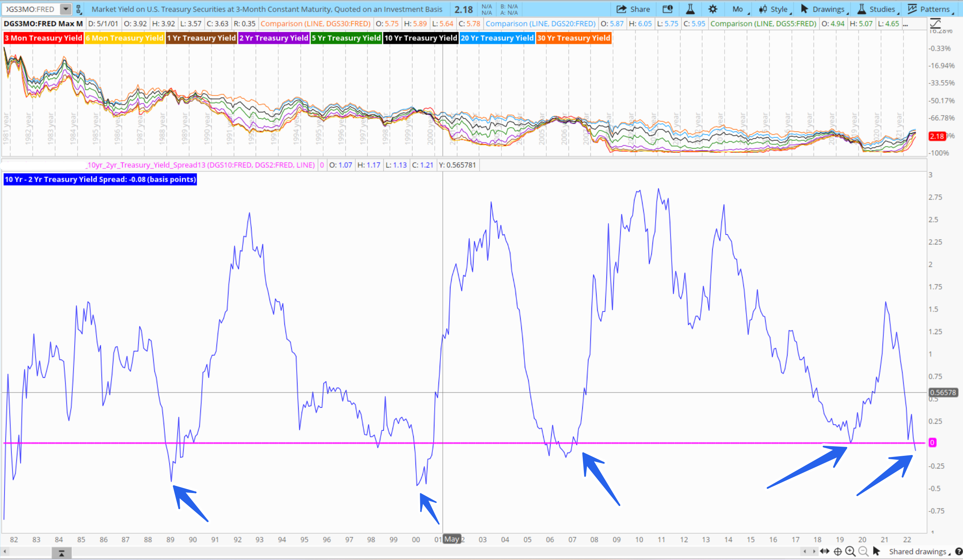Open the Edit studies flask icon
This screenshot has width=963, height=560.
click(690, 9)
